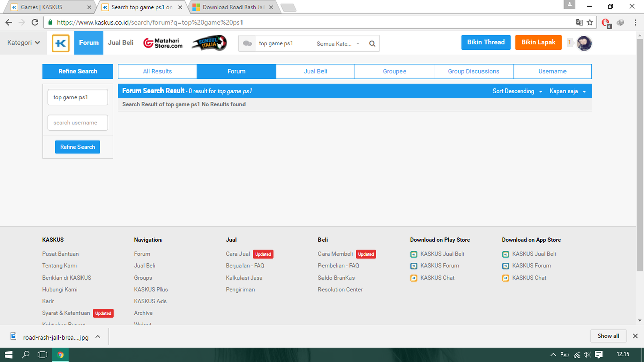Click the search magnifier icon
Screen dimensions: 644x362
[372, 44]
